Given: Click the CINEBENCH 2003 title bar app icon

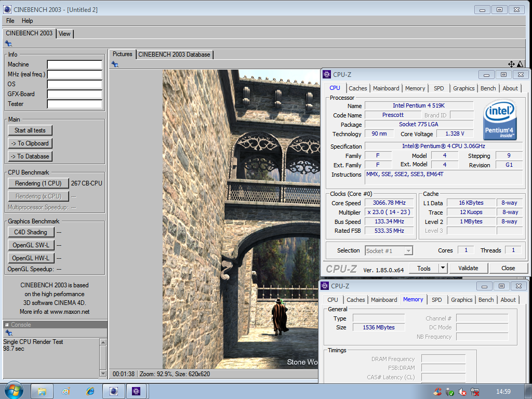Looking at the screenshot, I should tap(7, 9).
